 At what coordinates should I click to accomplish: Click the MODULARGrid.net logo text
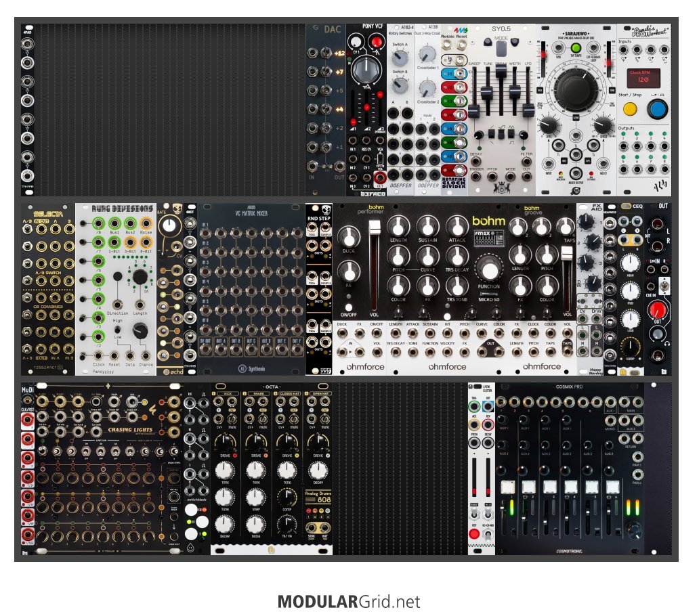(x=349, y=602)
